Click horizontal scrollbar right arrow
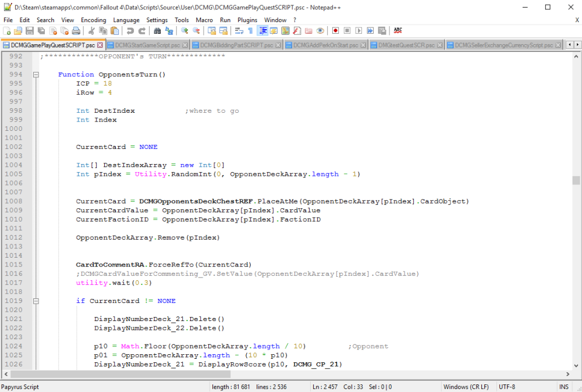The image size is (582, 392). click(x=567, y=374)
